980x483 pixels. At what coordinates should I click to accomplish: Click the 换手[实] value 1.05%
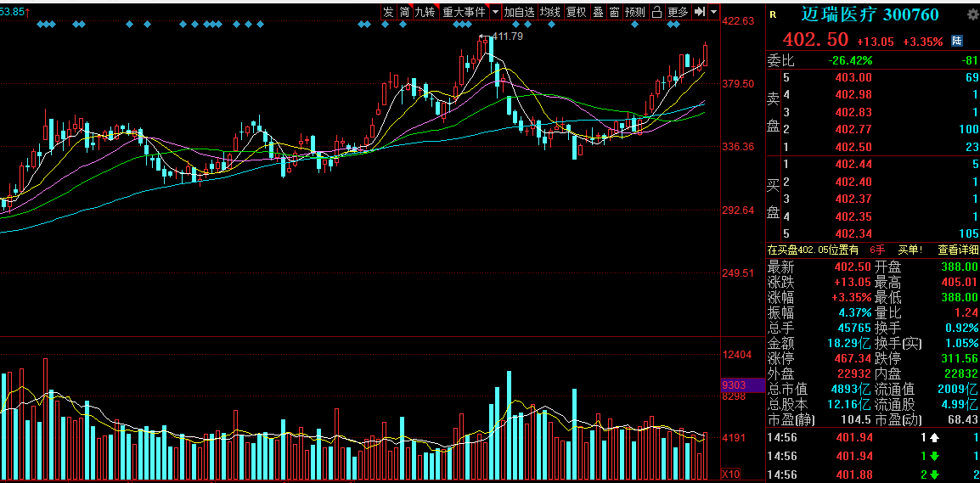pyautogui.click(x=961, y=343)
